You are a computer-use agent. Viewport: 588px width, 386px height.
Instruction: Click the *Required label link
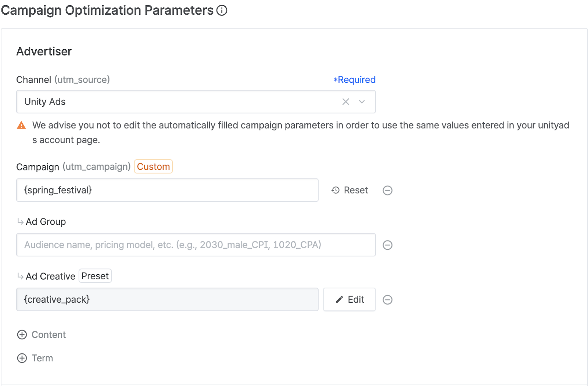354,80
